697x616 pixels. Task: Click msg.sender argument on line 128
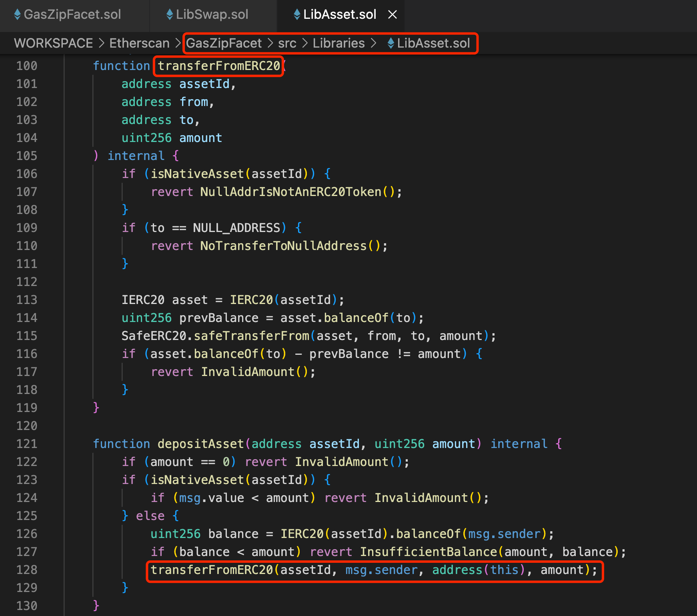pyautogui.click(x=381, y=570)
